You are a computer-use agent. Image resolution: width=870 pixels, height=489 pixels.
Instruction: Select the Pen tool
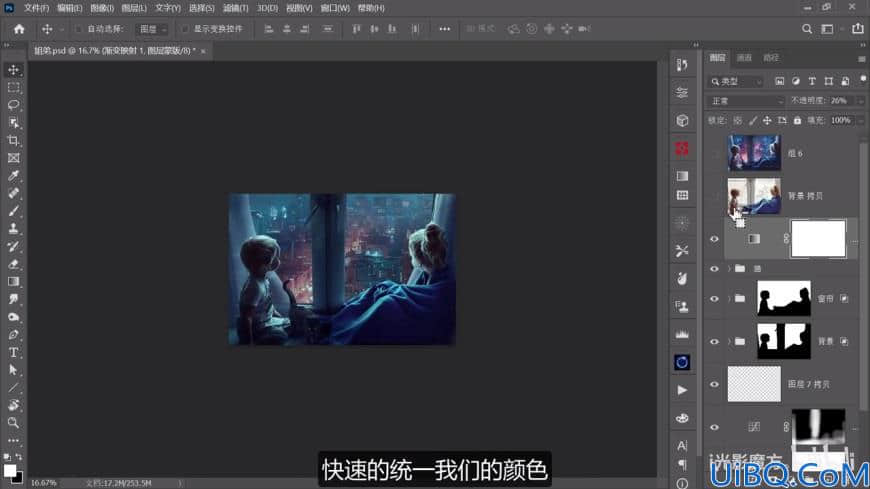[x=13, y=335]
